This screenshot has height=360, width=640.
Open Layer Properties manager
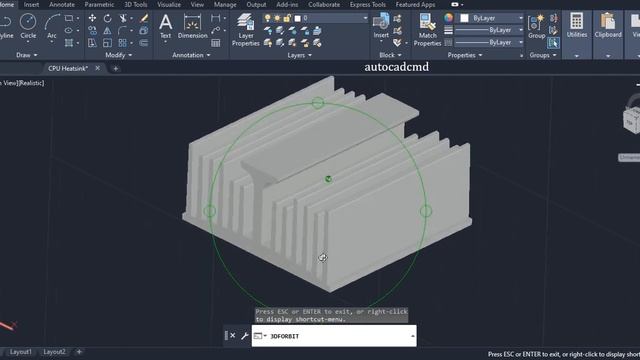(246, 30)
